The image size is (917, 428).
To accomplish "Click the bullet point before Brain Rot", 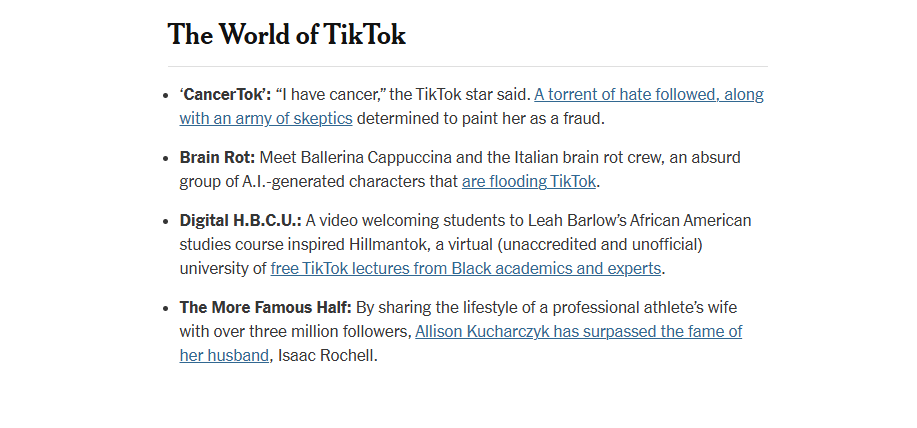I will pyautogui.click(x=166, y=159).
